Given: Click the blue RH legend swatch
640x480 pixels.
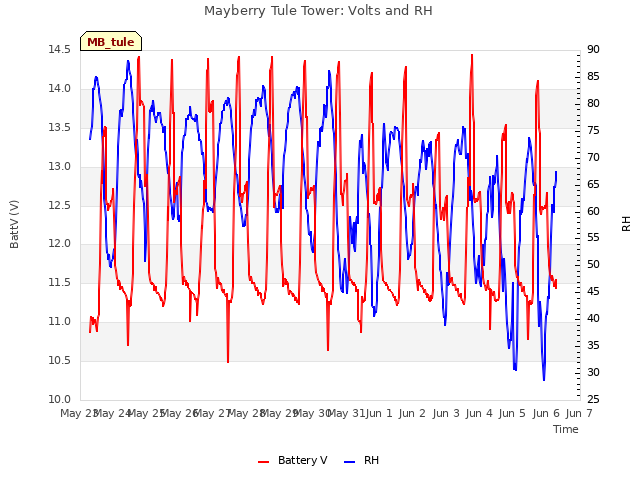Looking at the screenshot, I should point(350,462).
